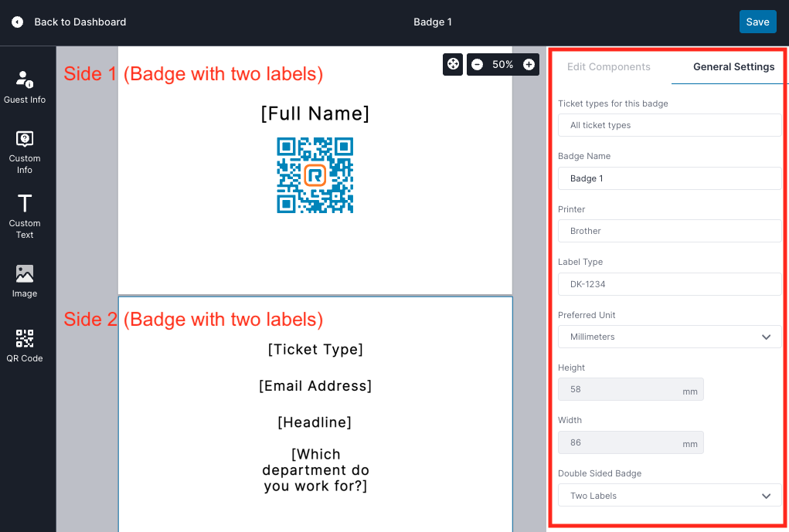Screen dimensions: 789x532
Task: Select the [Headline] element
Action: [x=315, y=422]
